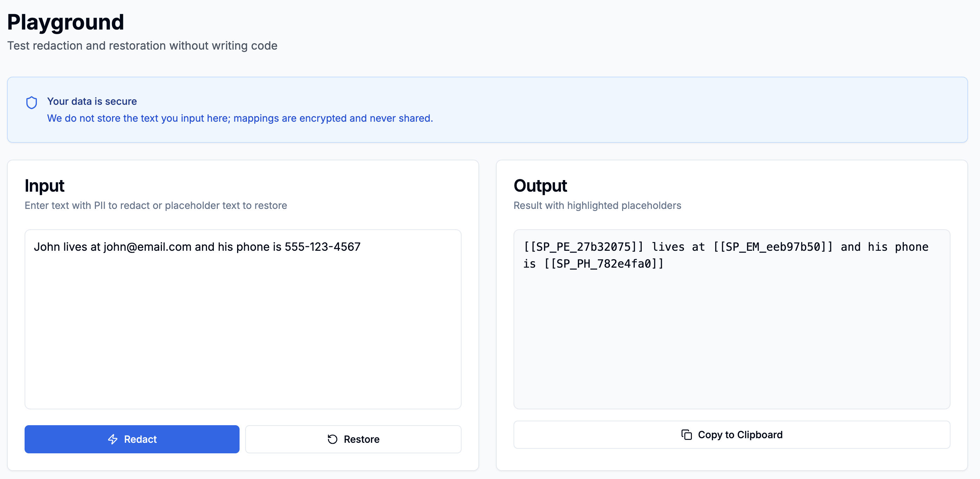
Task: Click the Playground page heading
Action: click(x=65, y=22)
